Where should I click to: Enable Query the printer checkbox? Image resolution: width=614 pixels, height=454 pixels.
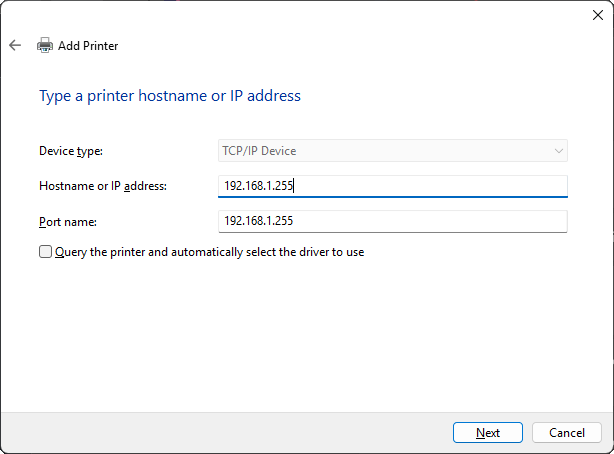pos(45,251)
